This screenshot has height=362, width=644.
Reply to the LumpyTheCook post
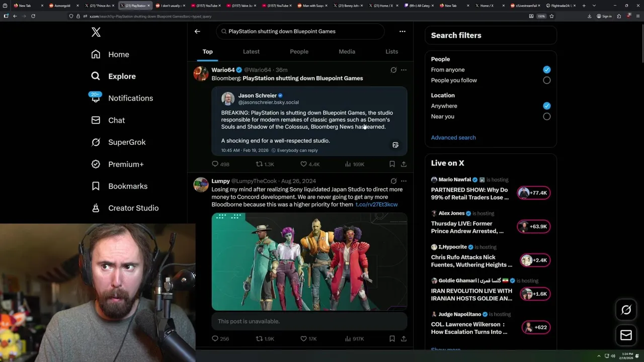point(220,339)
